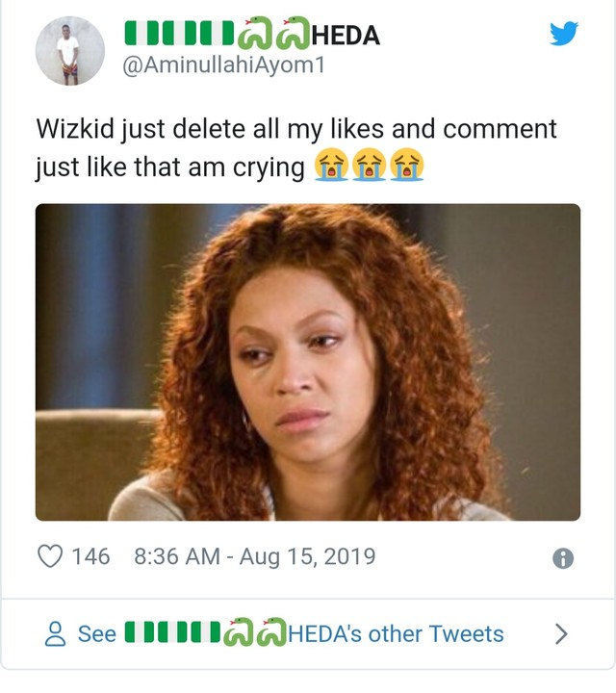Click the flag emoji in the bottom link

[x=141, y=634]
